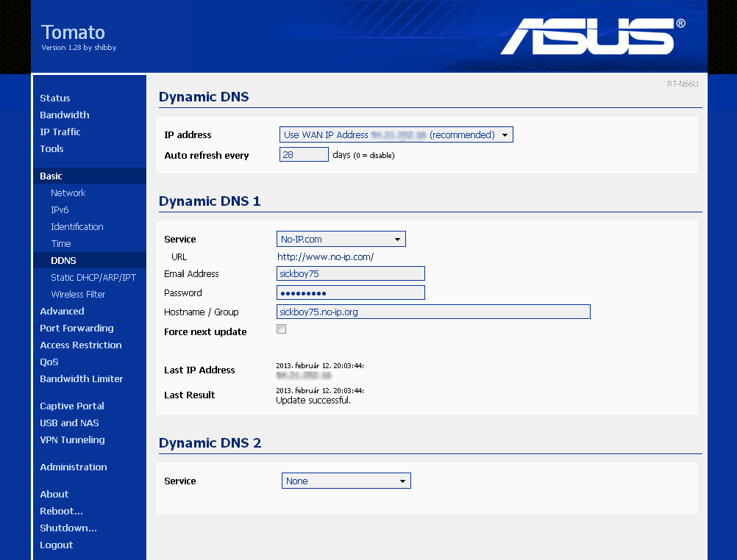The image size is (737, 560).
Task: Open the IPv6 settings page
Action: click(x=60, y=210)
